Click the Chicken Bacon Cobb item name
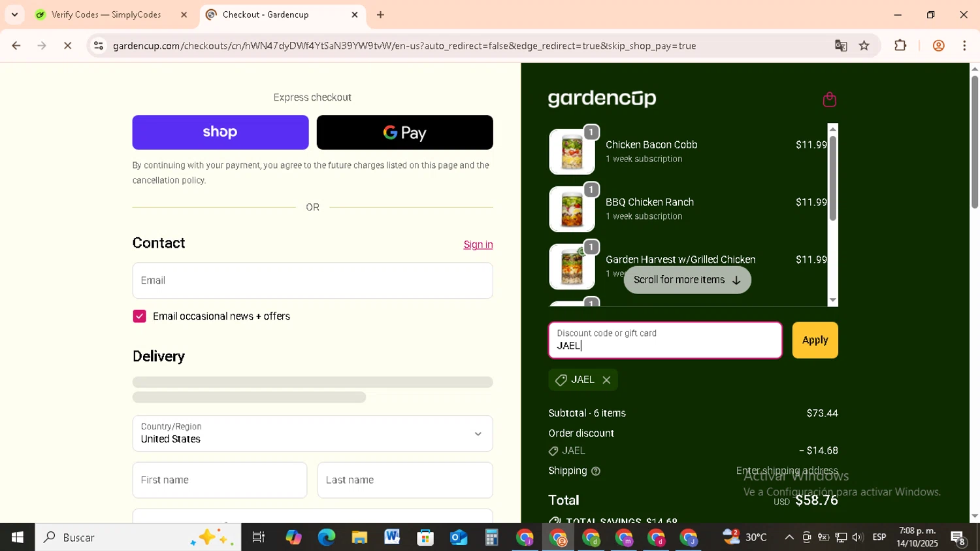This screenshot has width=980, height=551. coord(651,145)
